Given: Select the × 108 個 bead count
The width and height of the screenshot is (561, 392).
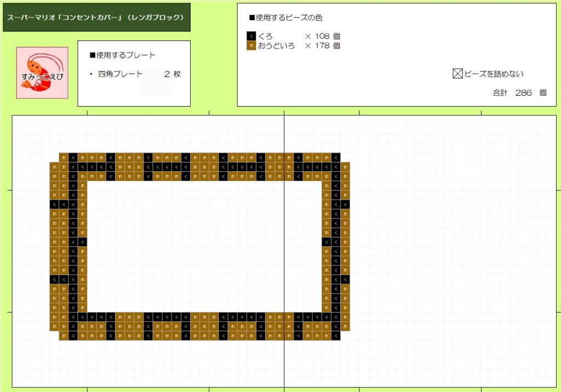Looking at the screenshot, I should click(322, 36).
